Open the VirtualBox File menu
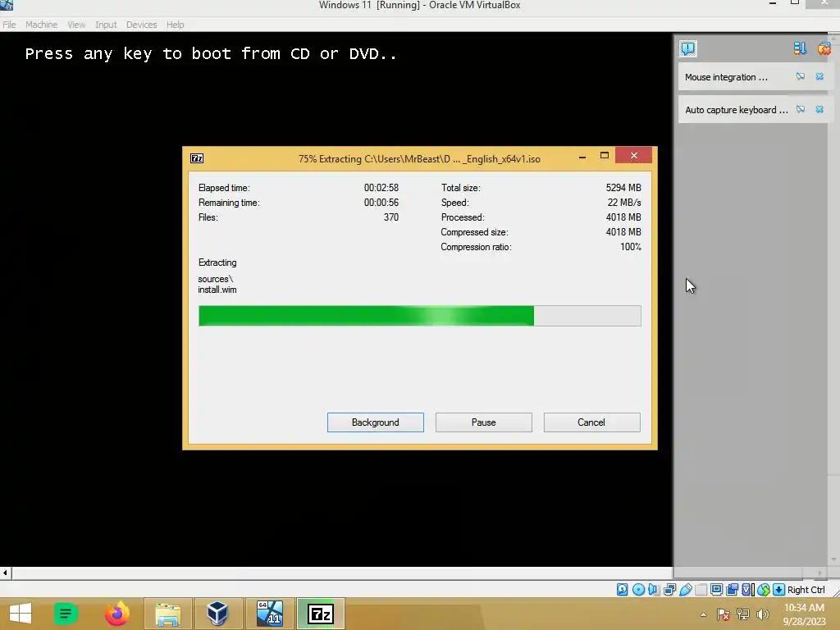The width and height of the screenshot is (840, 630). (x=9, y=25)
